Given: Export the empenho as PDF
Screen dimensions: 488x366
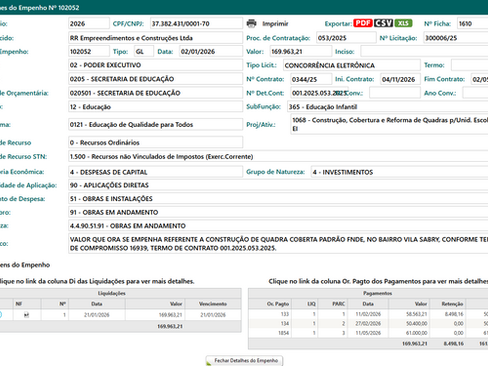Looking at the screenshot, I should (x=363, y=23).
